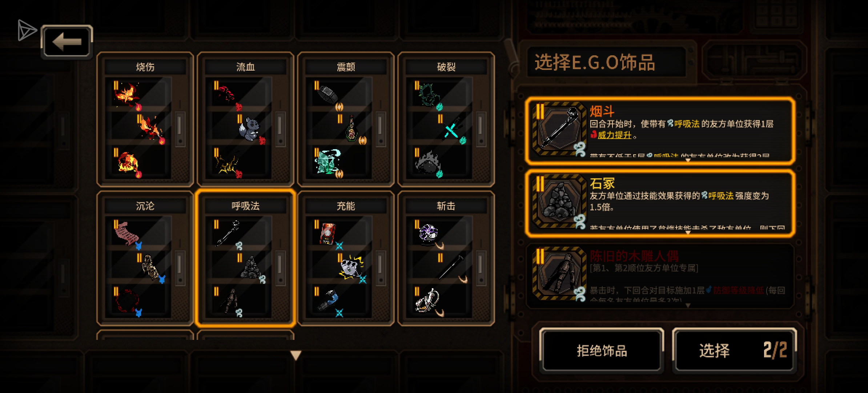Tap the send arrow icon top-left
This screenshot has width=868, height=393.
(x=27, y=30)
